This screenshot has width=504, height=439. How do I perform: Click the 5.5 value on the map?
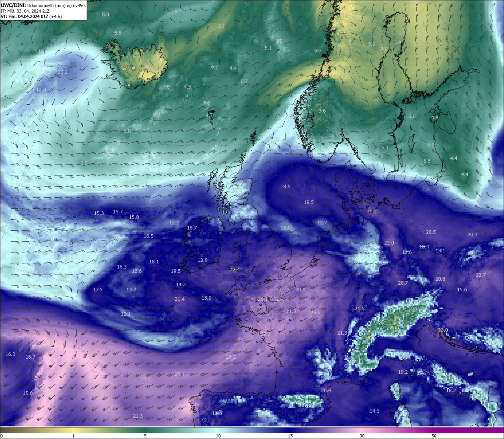coord(427,161)
